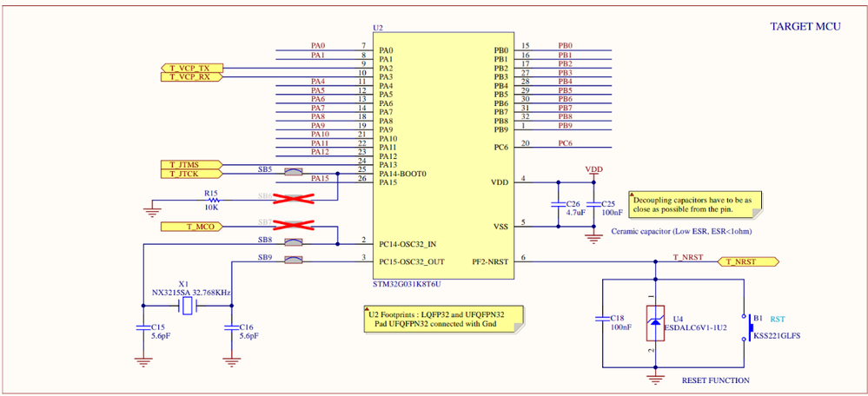Click the PB5 net label
Image resolution: width=868 pixels, height=396 pixels.
(x=565, y=90)
